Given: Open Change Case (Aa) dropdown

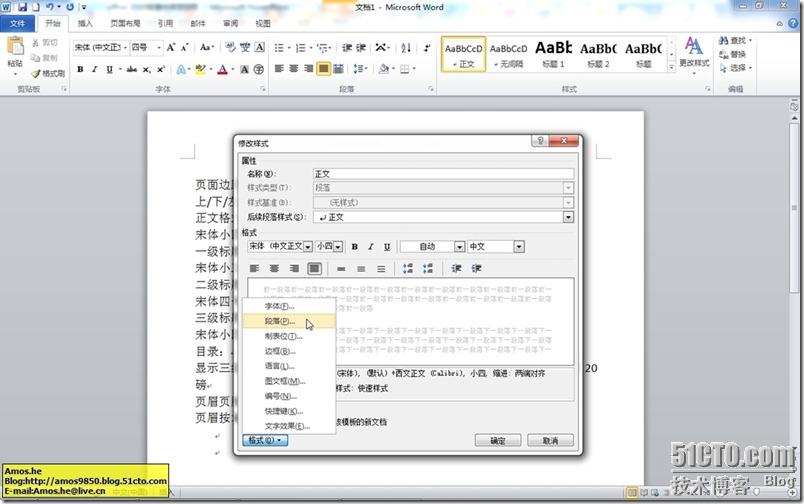Looking at the screenshot, I should click(x=207, y=48).
